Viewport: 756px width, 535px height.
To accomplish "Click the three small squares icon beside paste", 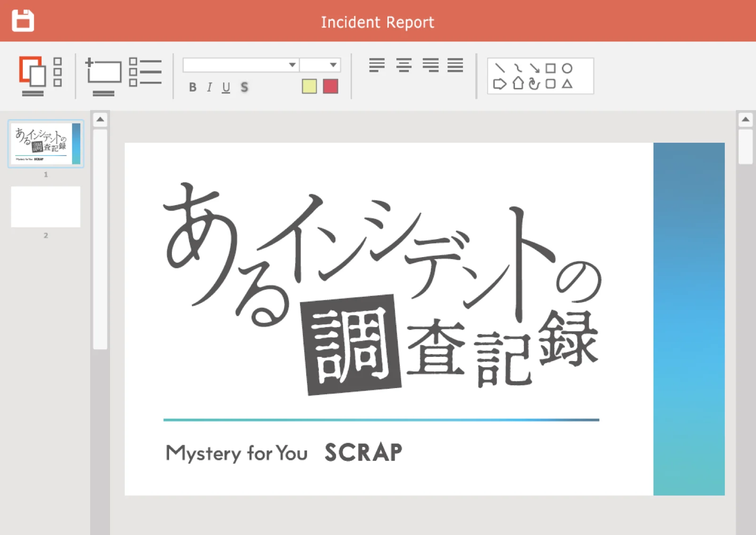I will (x=58, y=72).
